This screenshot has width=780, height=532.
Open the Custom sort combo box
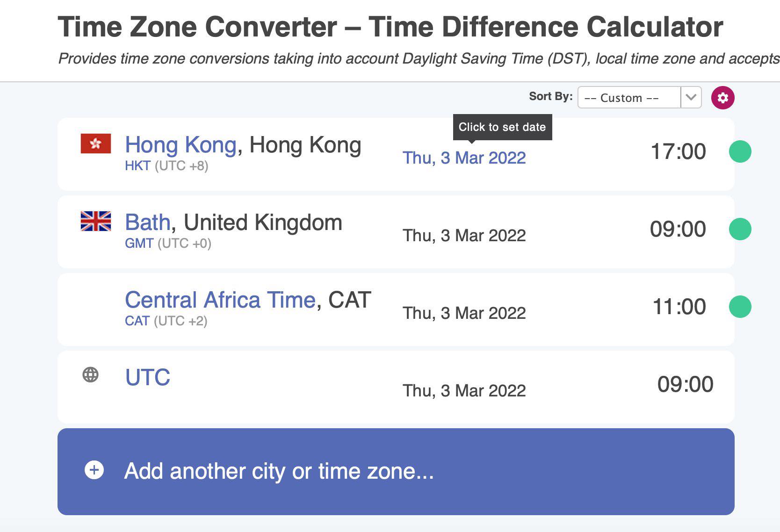[639, 98]
